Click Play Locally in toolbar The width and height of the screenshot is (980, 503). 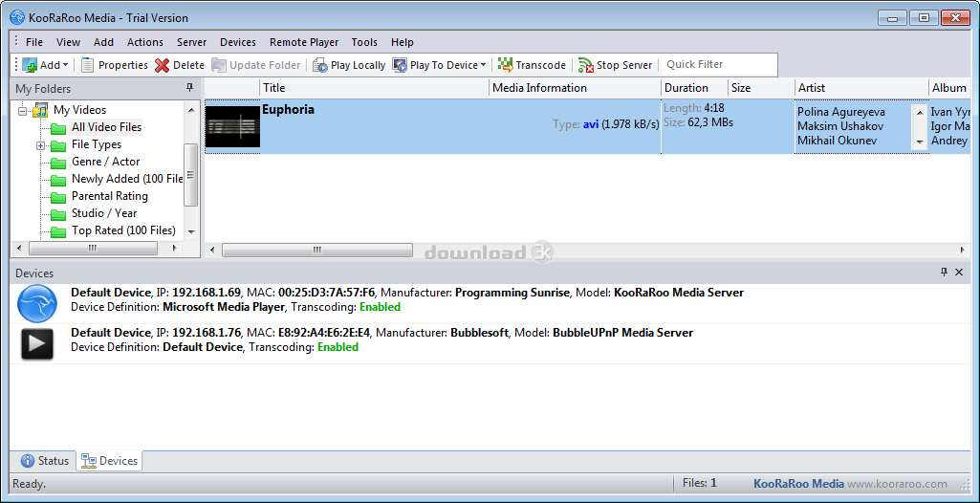coord(349,65)
